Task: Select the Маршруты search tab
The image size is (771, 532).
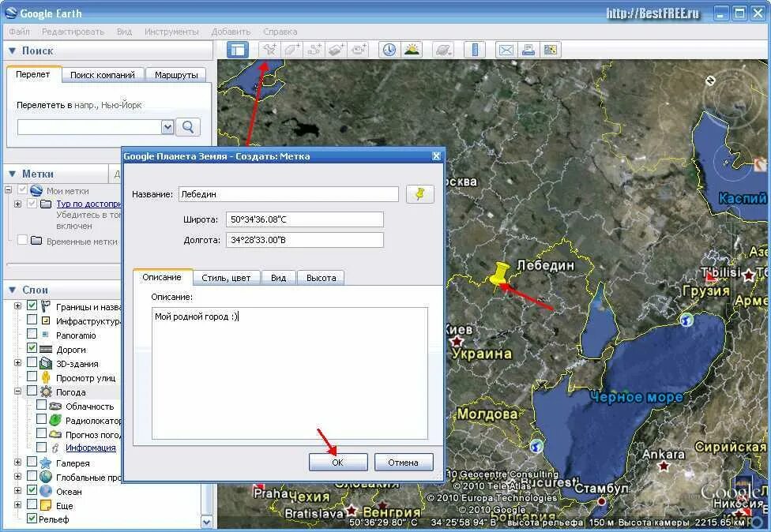Action: tap(176, 75)
